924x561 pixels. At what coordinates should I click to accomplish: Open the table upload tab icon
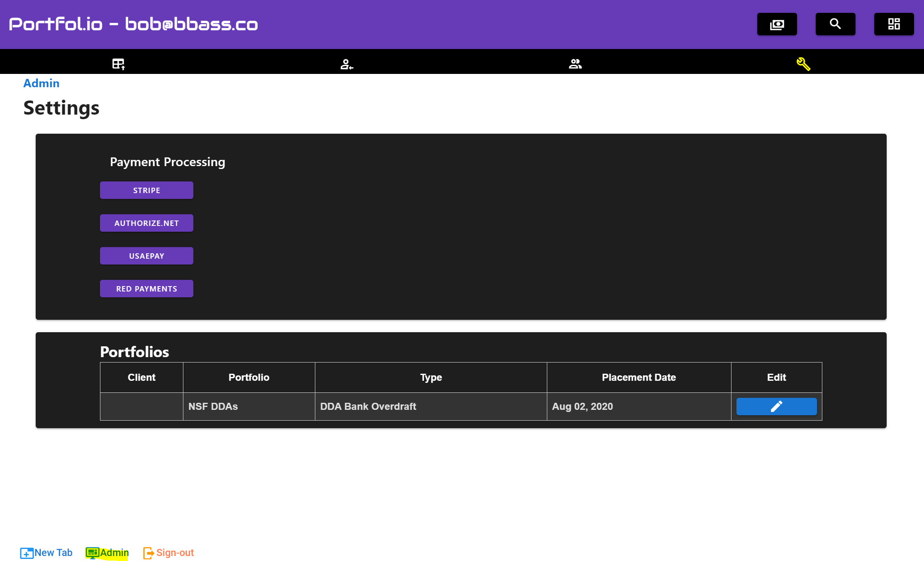pos(118,64)
